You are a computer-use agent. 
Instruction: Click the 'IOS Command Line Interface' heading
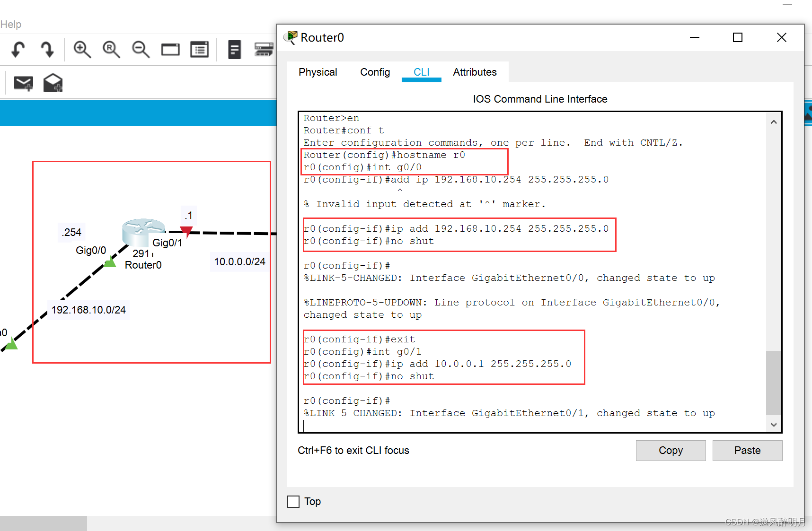[540, 99]
